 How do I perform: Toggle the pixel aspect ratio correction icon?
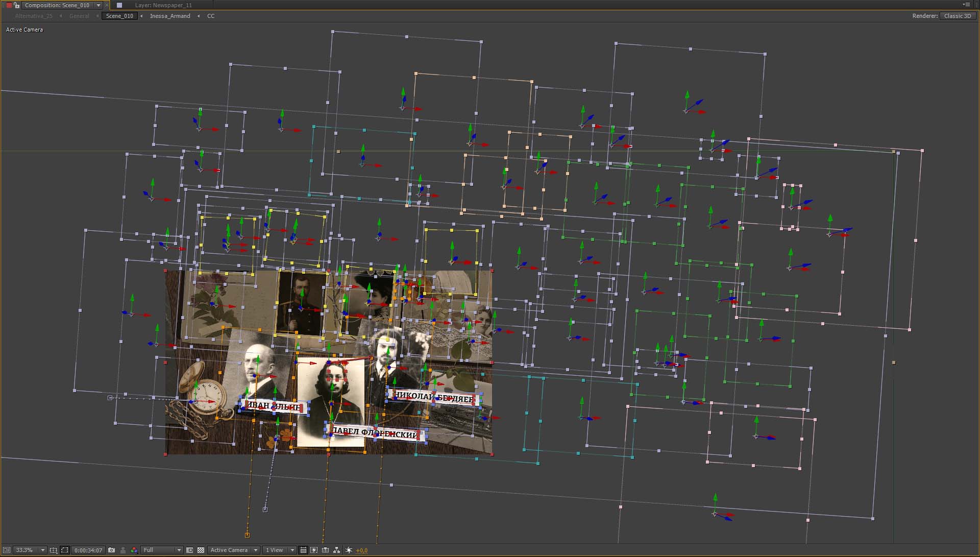tap(303, 550)
